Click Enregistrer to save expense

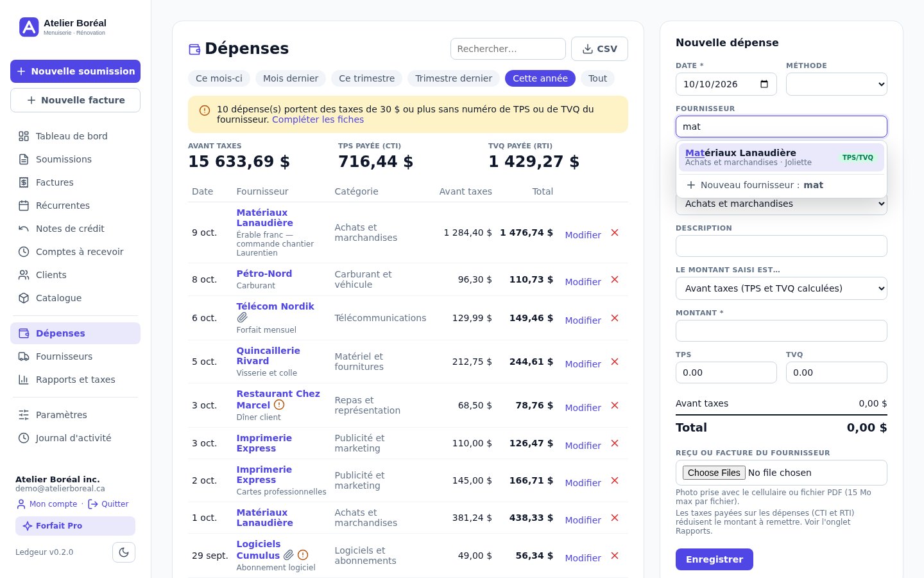(x=714, y=559)
